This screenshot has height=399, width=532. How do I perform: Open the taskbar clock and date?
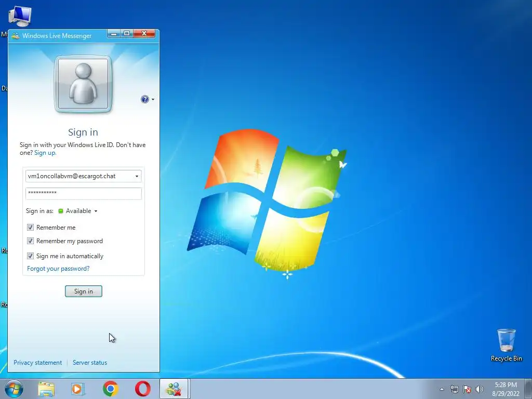[506, 389]
